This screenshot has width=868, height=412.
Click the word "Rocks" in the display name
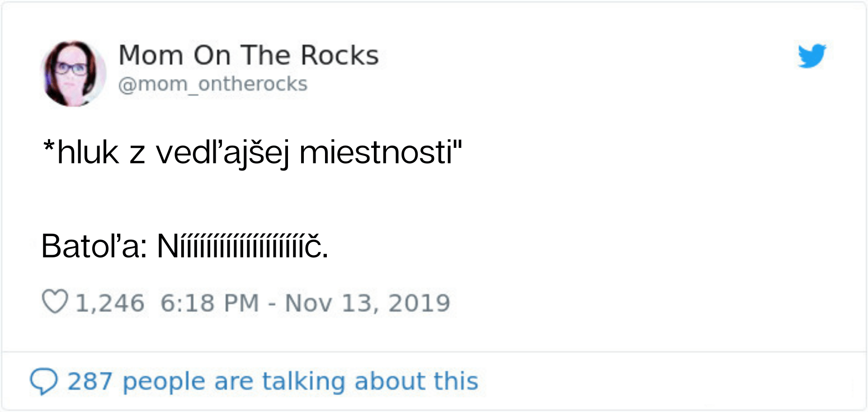point(340,55)
